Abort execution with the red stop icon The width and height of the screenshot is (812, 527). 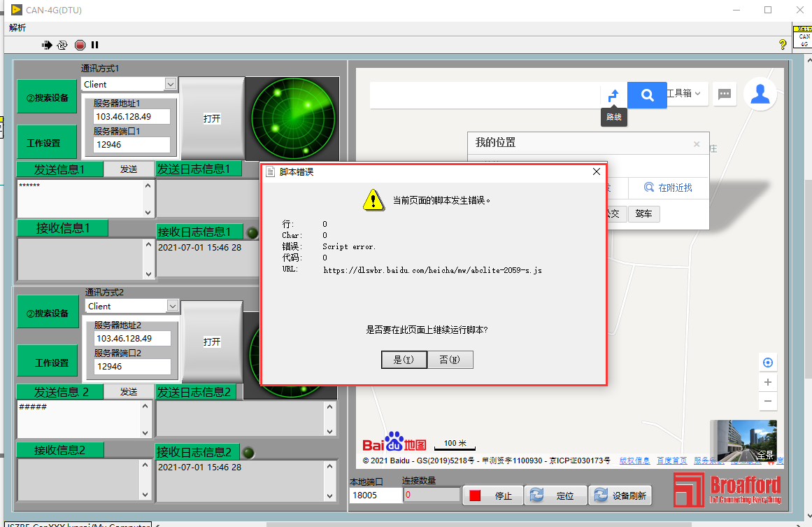(79, 45)
